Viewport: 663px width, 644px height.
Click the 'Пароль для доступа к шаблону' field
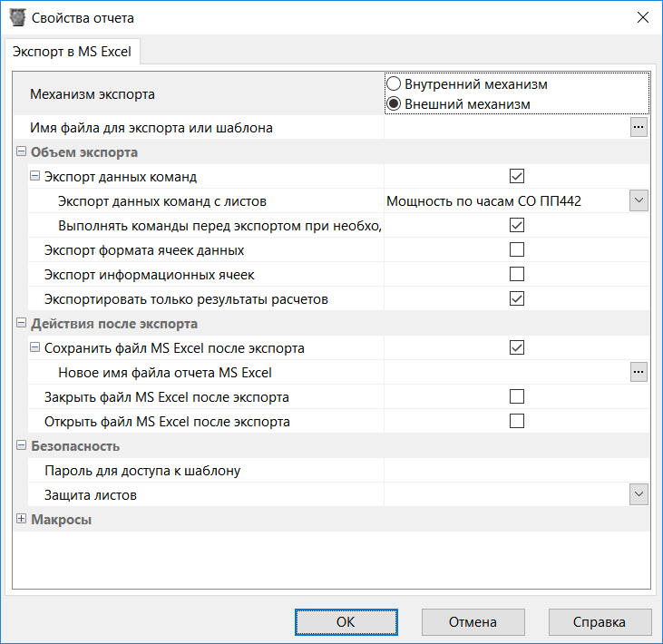(x=515, y=470)
